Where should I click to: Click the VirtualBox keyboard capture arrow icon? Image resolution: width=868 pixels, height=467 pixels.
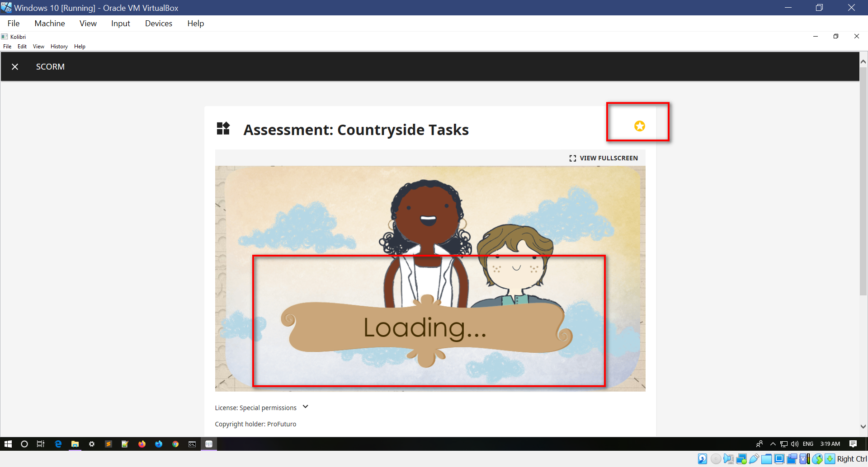830,459
